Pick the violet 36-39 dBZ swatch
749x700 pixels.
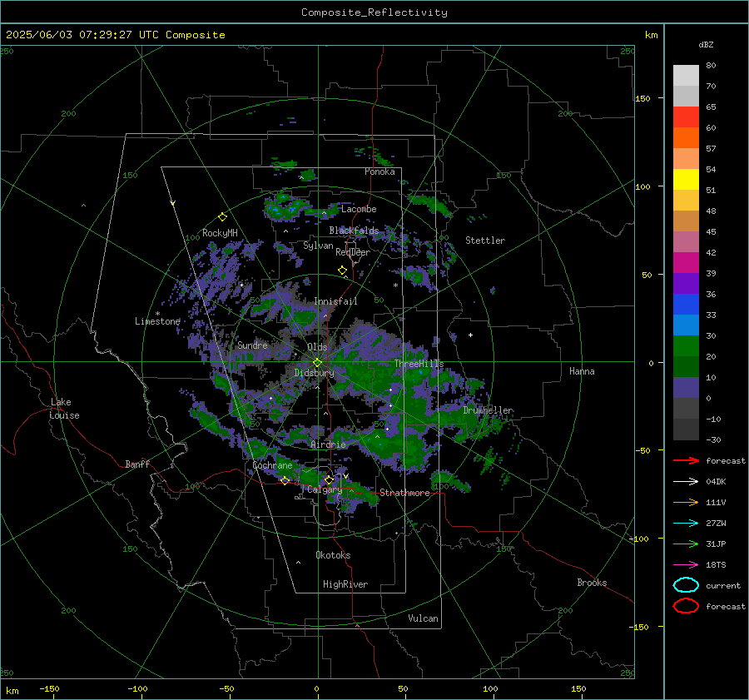(686, 283)
